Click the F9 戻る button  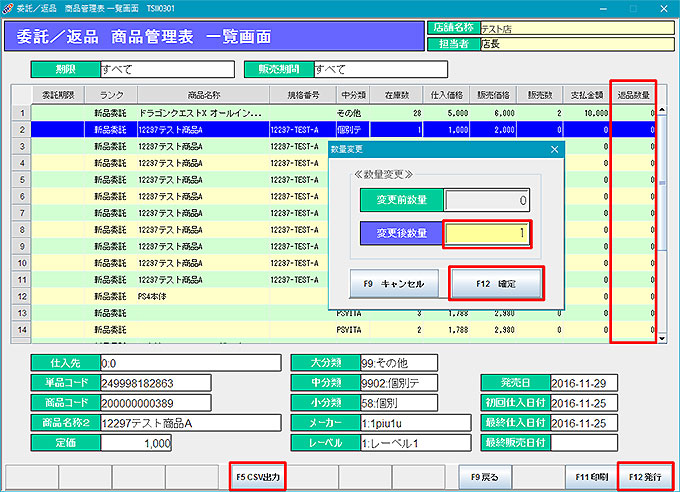(485, 477)
